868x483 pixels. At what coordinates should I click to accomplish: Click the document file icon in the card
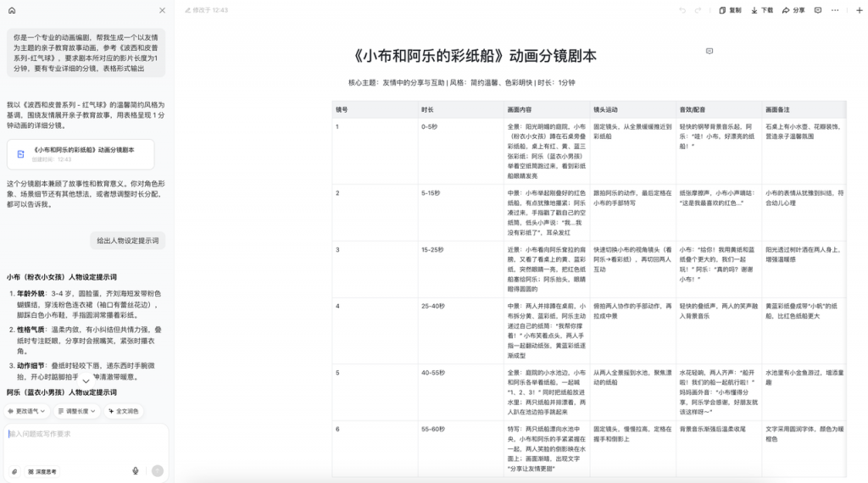click(x=20, y=154)
